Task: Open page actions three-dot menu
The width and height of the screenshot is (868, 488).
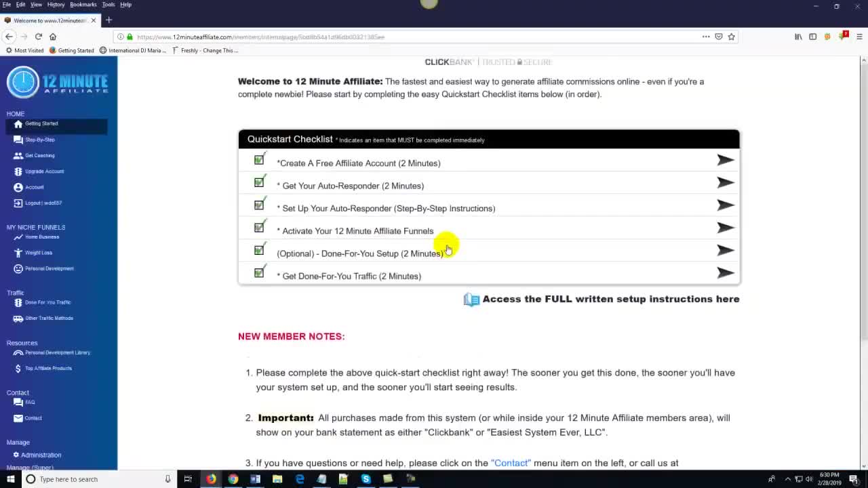Action: coord(706,37)
